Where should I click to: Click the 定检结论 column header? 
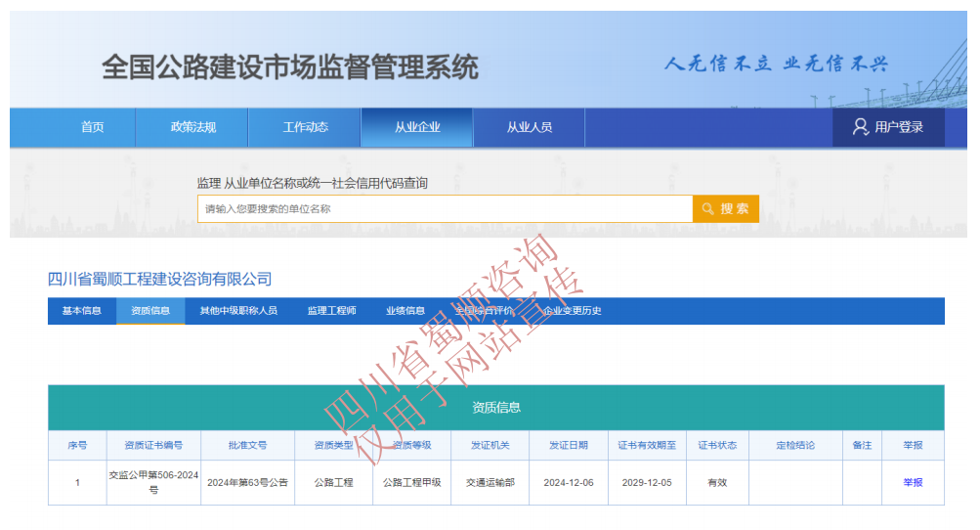coord(795,446)
